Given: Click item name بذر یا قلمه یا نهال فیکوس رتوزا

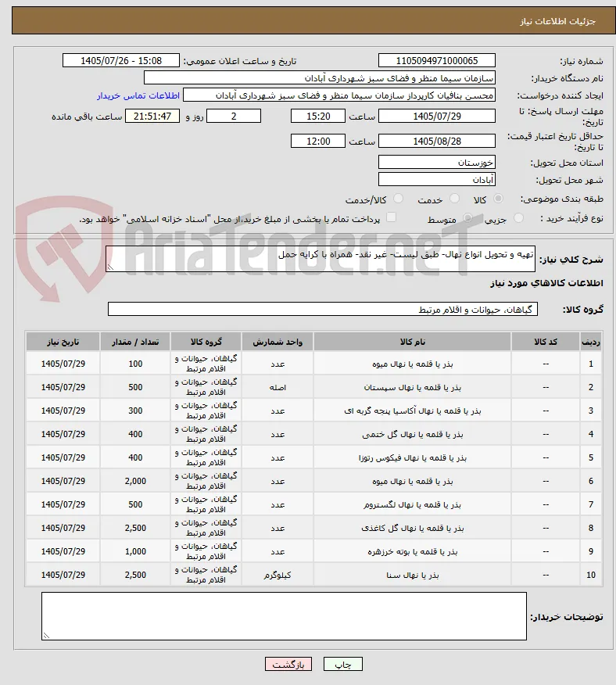Looking at the screenshot, I should pos(413,457).
